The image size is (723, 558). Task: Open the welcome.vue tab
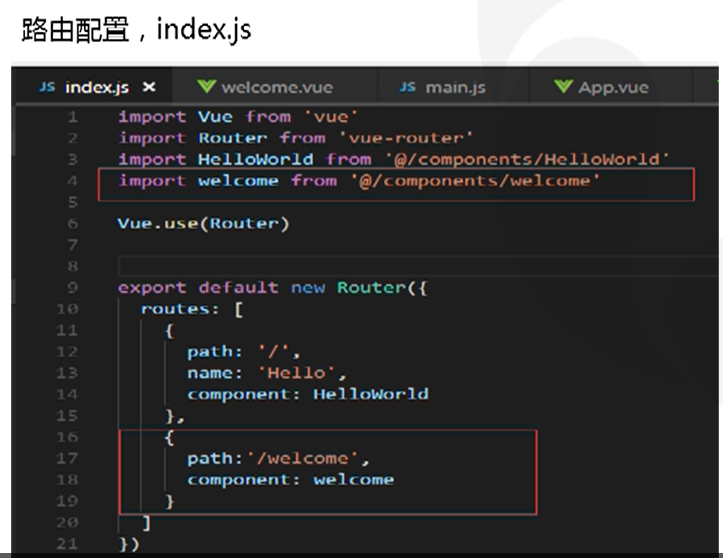[275, 87]
